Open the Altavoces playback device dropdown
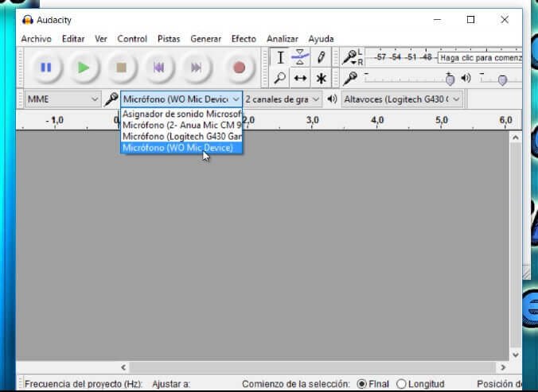This screenshot has width=538, height=392. pos(402,99)
